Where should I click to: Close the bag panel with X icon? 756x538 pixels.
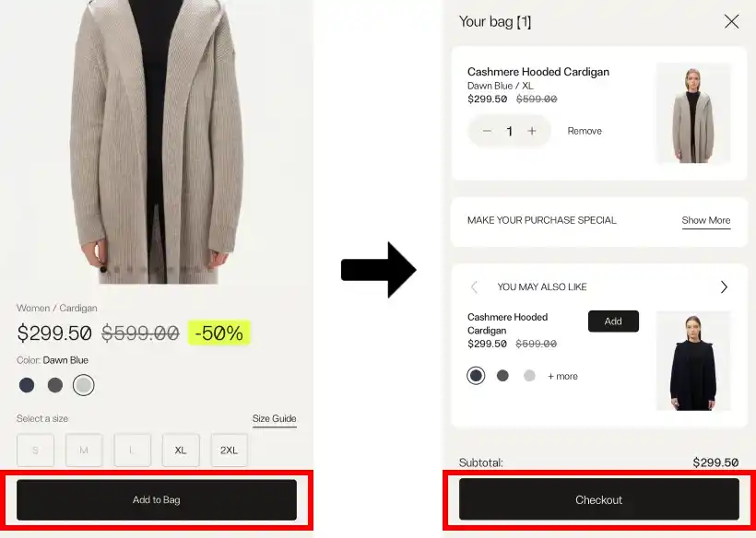pyautogui.click(x=731, y=21)
